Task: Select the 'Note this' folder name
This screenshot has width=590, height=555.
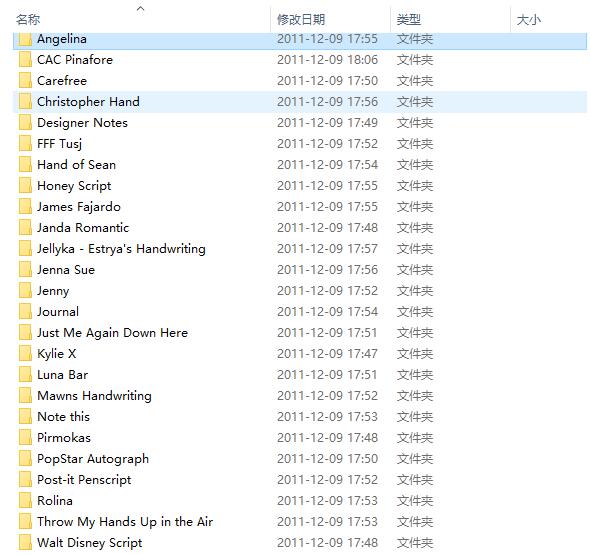Action: coord(64,417)
